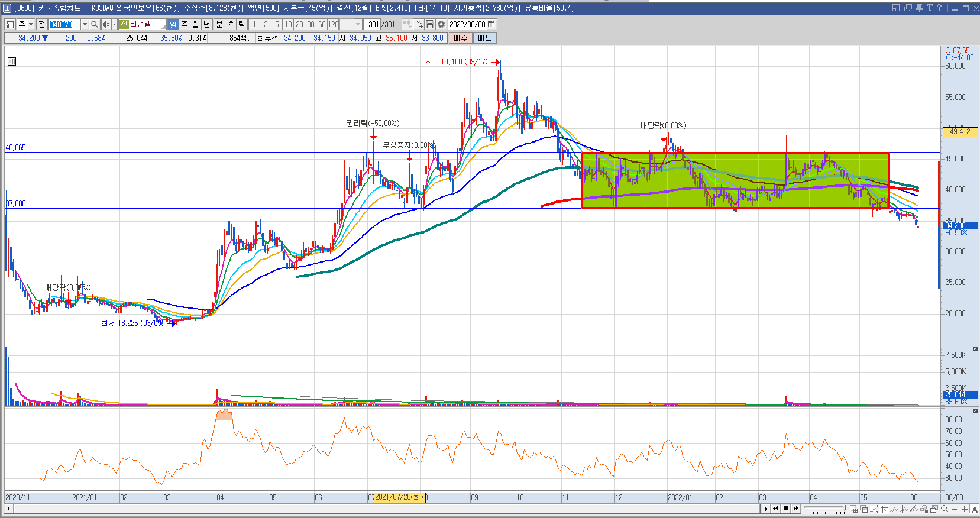Expand the speaker options dropdown arrow
Screen dimensions: 980x518
tap(114, 24)
